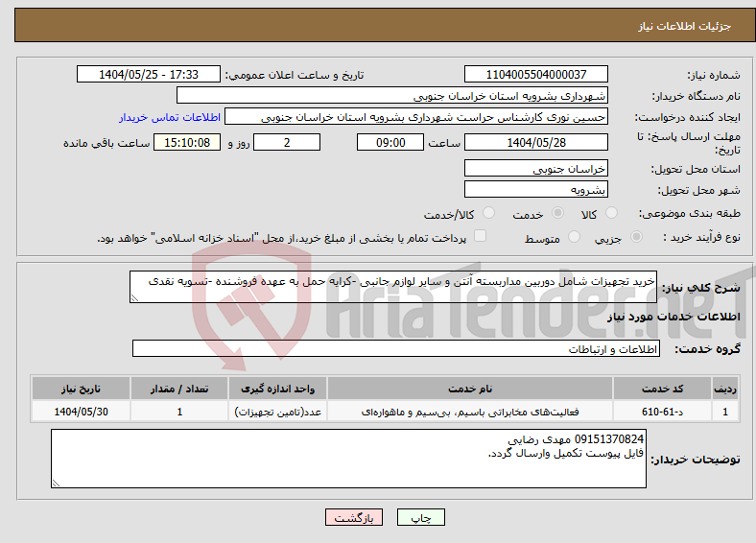Select the کالا radio button

(x=611, y=213)
